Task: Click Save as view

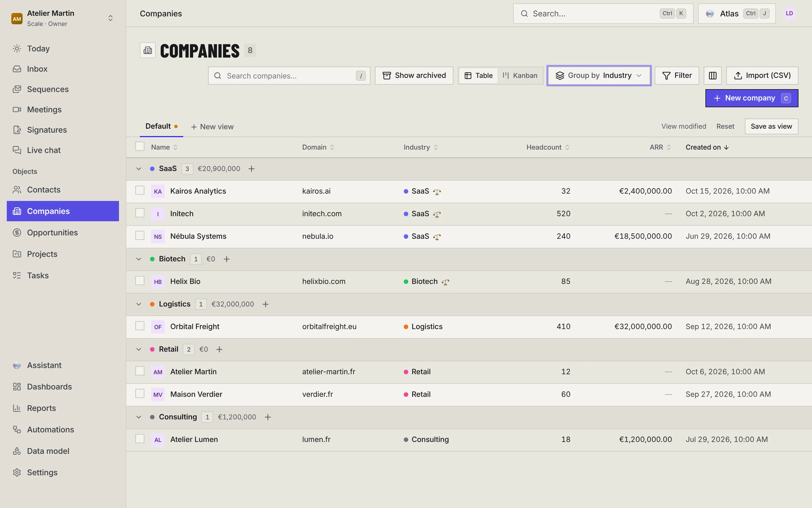Action: [x=771, y=126]
